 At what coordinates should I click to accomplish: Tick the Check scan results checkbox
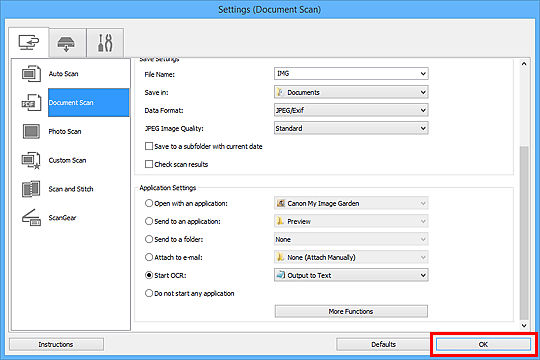pyautogui.click(x=149, y=164)
